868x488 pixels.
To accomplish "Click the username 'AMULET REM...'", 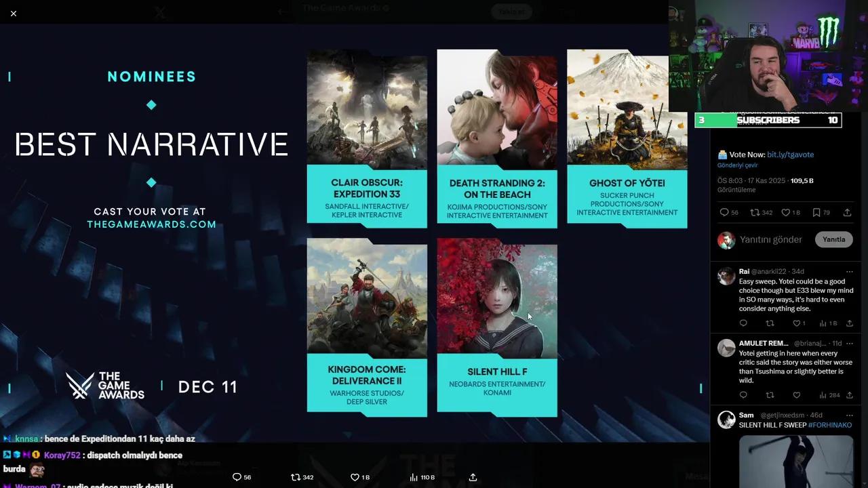I will (764, 344).
